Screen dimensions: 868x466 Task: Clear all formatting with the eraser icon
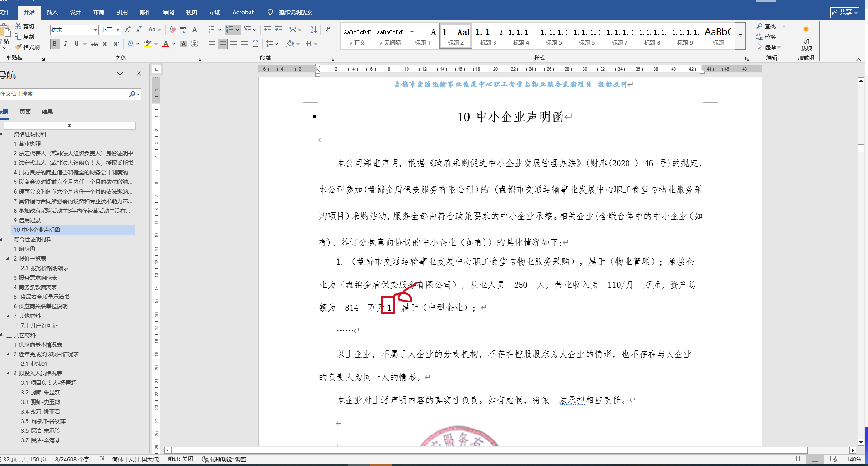(x=173, y=30)
